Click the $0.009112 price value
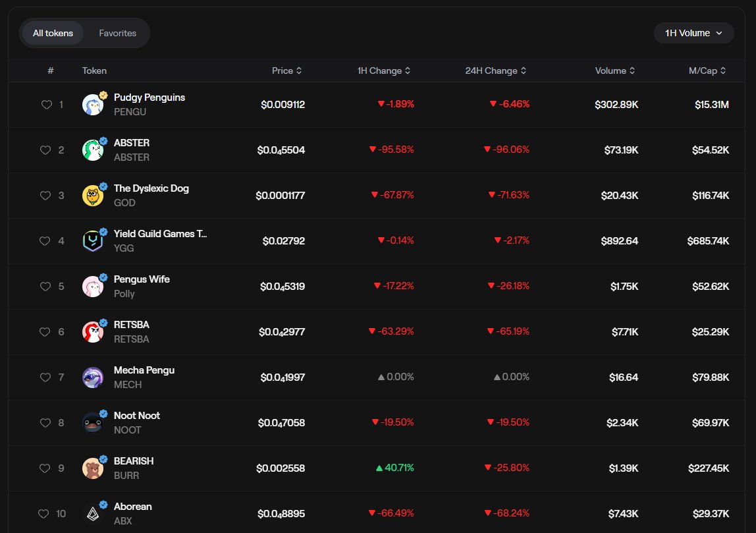 coord(283,105)
